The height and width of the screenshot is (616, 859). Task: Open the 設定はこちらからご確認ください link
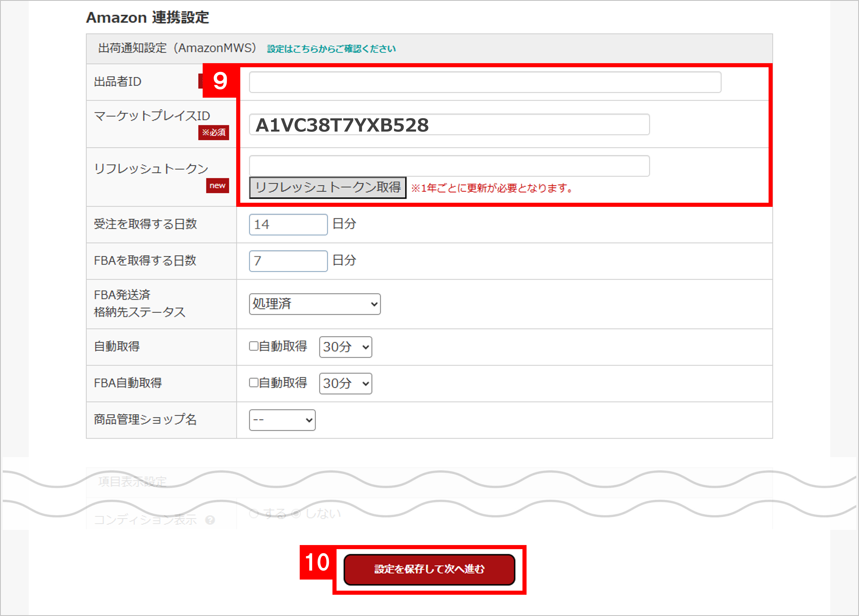pyautogui.click(x=331, y=49)
